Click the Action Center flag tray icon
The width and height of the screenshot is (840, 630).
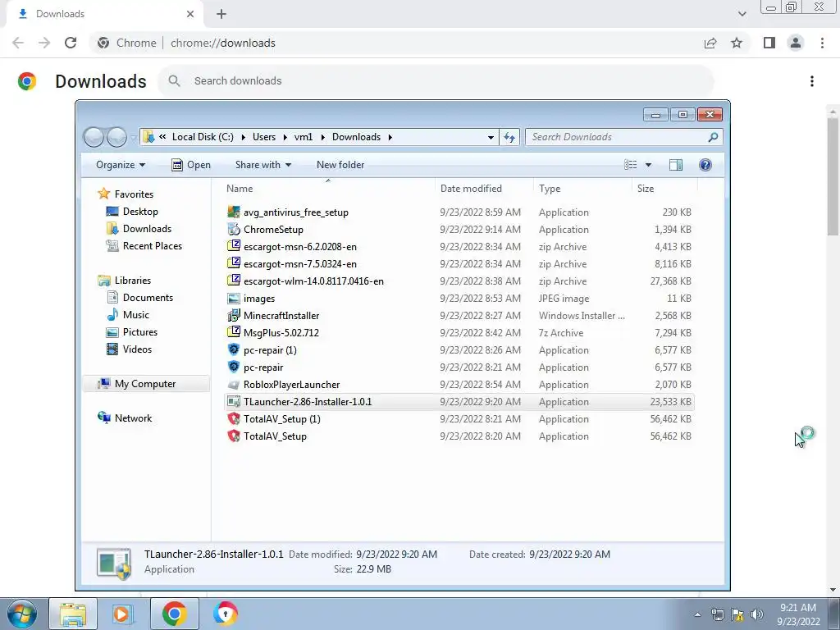(x=737, y=614)
